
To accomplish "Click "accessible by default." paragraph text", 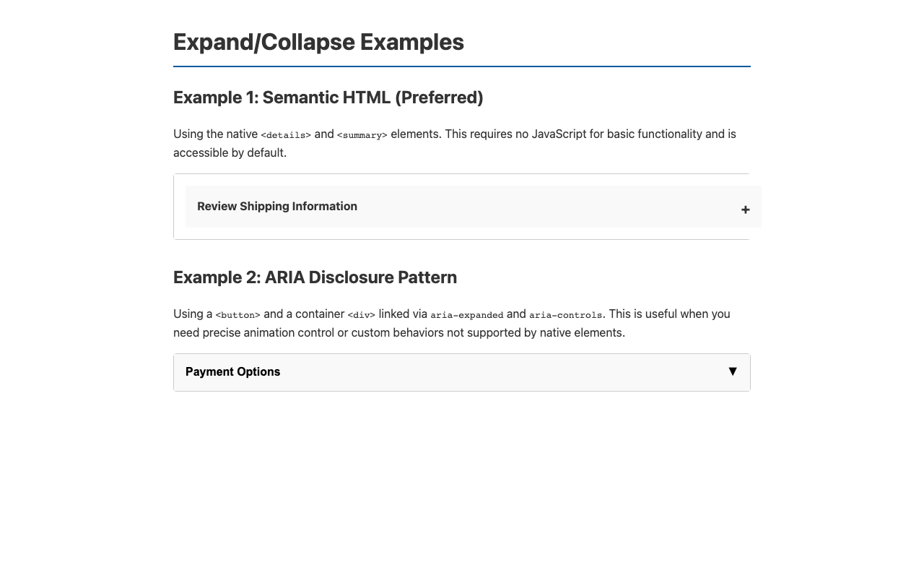I will click(x=230, y=152).
